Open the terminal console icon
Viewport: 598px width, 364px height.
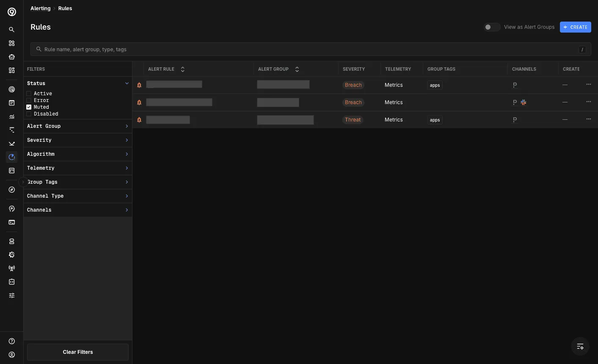pyautogui.click(x=12, y=222)
